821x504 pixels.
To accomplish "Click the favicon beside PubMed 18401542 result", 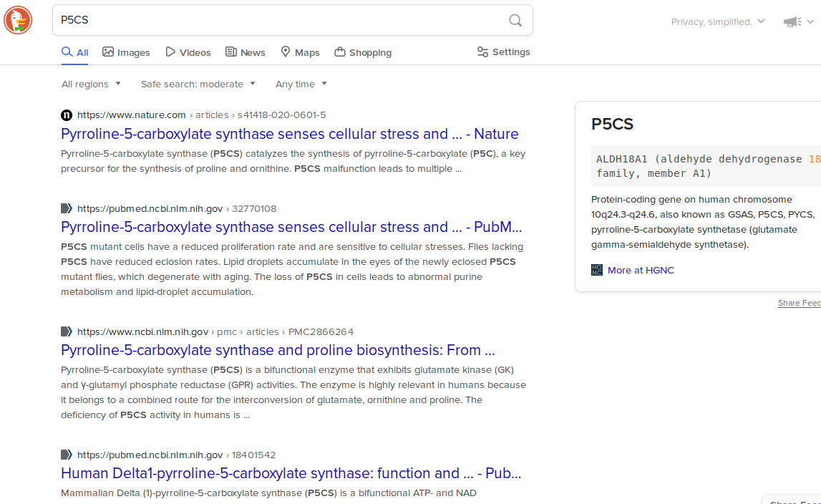I will point(67,455).
